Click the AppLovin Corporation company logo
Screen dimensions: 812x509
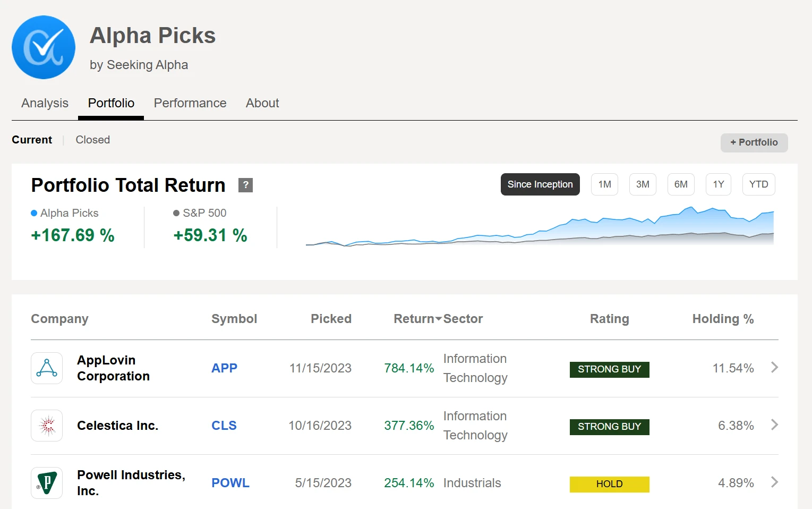click(47, 368)
